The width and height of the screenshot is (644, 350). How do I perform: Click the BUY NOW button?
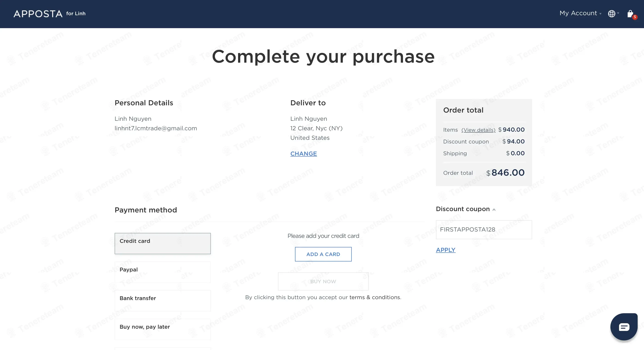(x=323, y=281)
